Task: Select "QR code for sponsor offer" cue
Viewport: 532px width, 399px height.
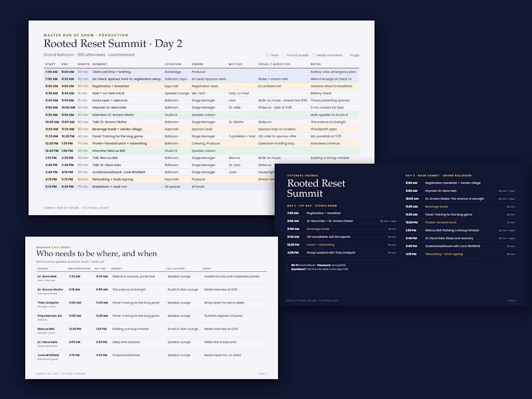Action: click(277, 136)
